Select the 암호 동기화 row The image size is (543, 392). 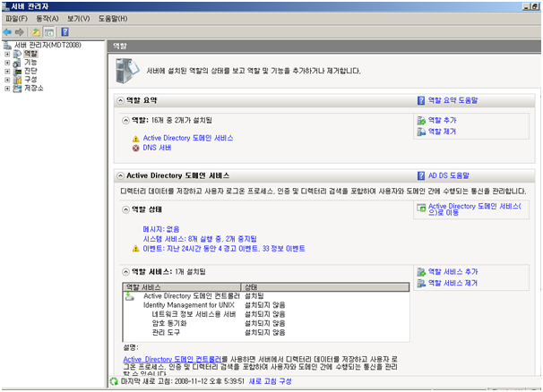coord(265,323)
